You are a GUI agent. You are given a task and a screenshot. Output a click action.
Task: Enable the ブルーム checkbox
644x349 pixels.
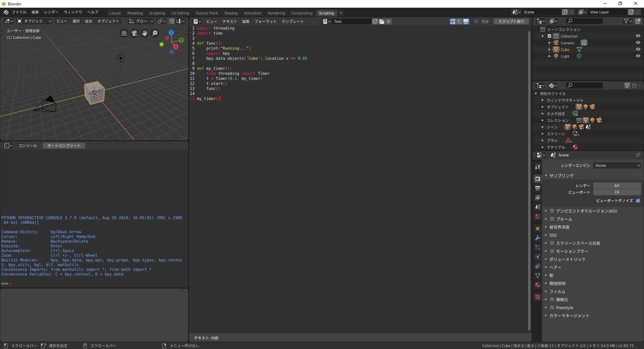click(x=552, y=219)
